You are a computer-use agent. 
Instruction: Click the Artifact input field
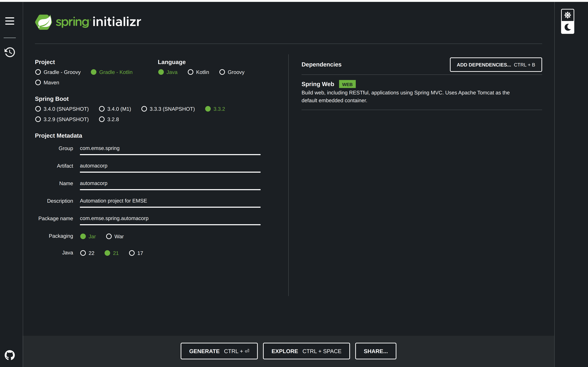(170, 166)
